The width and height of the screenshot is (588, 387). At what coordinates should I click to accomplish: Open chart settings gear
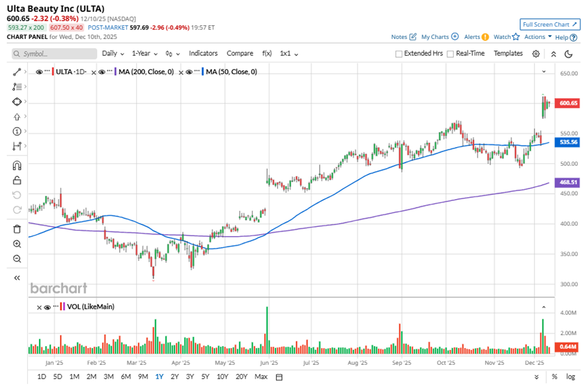tap(536, 54)
